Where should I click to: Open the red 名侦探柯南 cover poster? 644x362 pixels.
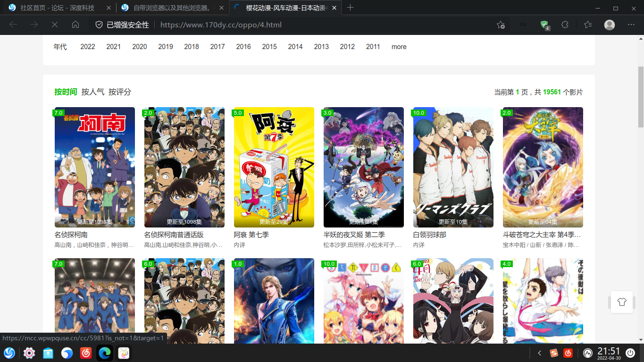(95, 167)
